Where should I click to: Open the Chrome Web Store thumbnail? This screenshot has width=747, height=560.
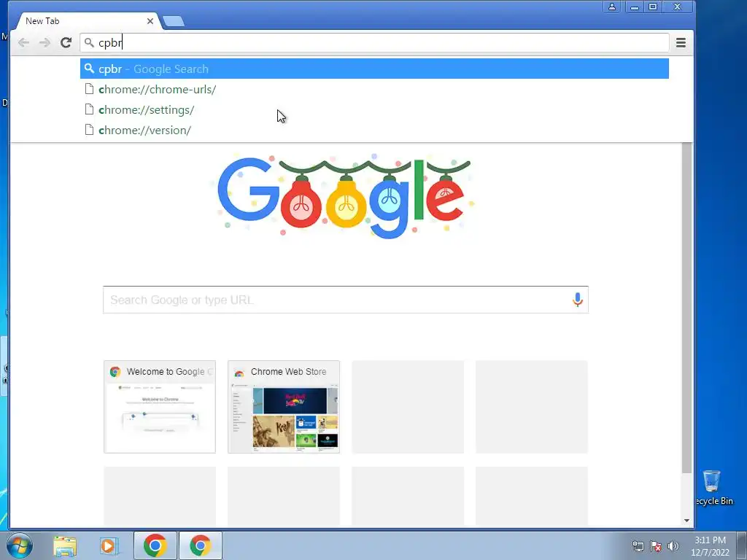284,407
